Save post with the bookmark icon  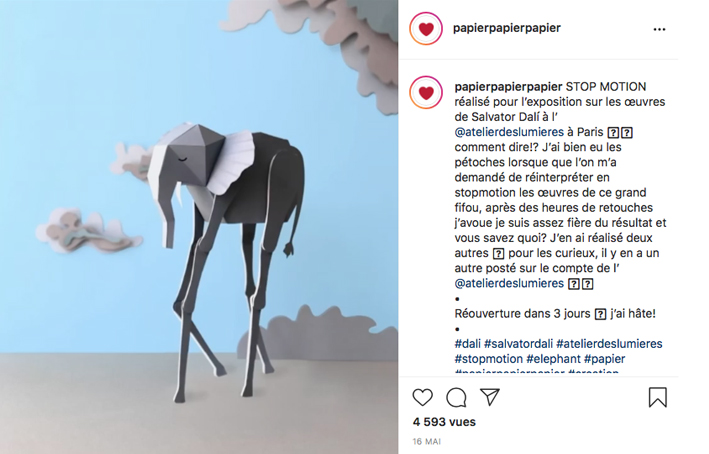pyautogui.click(x=657, y=397)
